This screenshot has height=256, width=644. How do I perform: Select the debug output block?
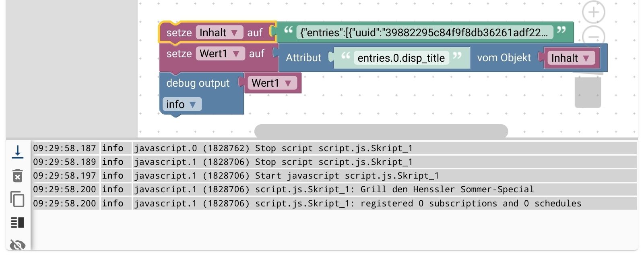point(198,83)
